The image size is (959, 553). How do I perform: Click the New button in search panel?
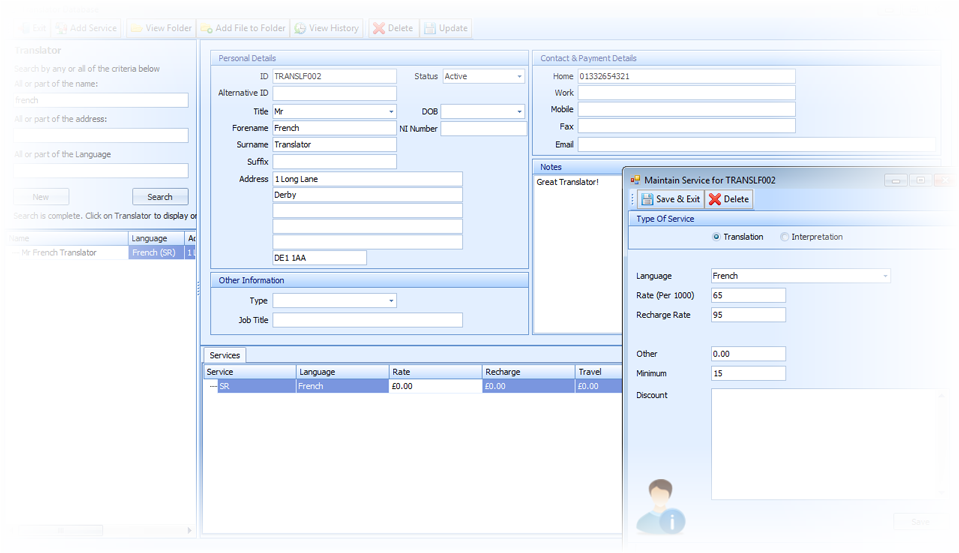click(x=41, y=197)
